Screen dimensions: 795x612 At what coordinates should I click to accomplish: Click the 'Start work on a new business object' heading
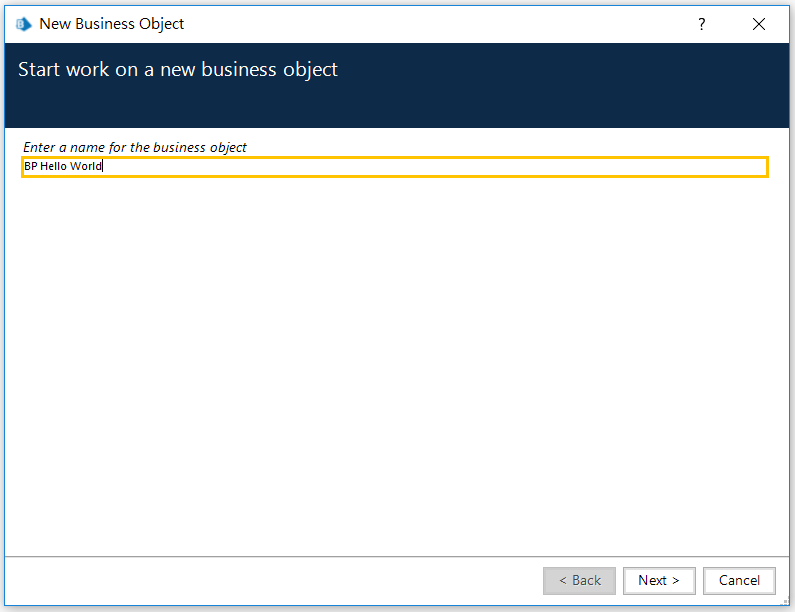click(177, 69)
